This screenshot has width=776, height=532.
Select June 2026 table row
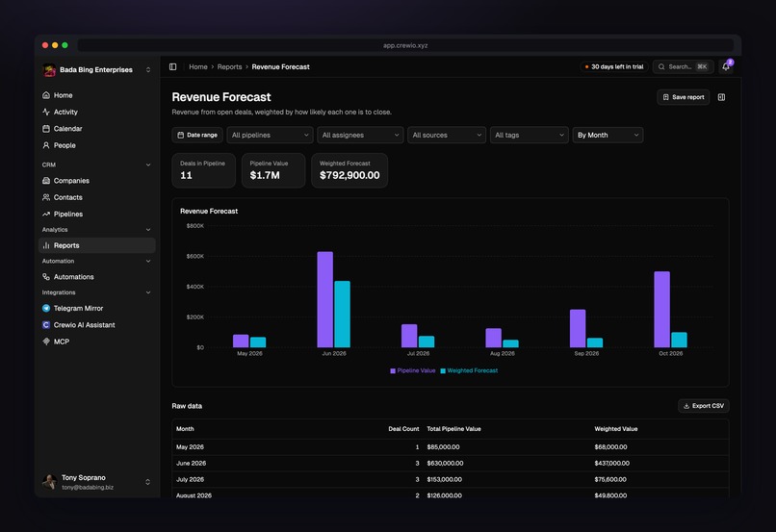[x=451, y=464]
